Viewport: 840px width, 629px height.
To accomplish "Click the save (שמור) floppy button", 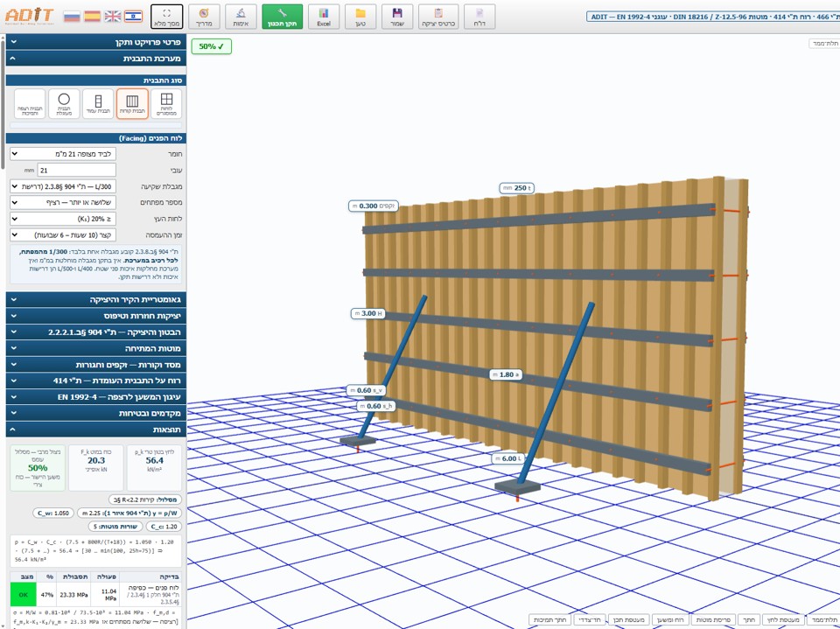I will point(397,17).
